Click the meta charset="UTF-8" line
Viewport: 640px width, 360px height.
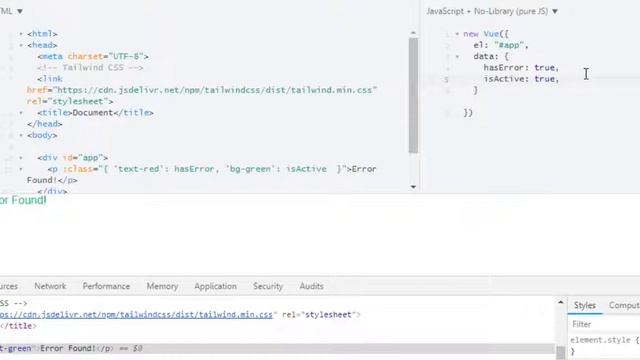[93, 56]
